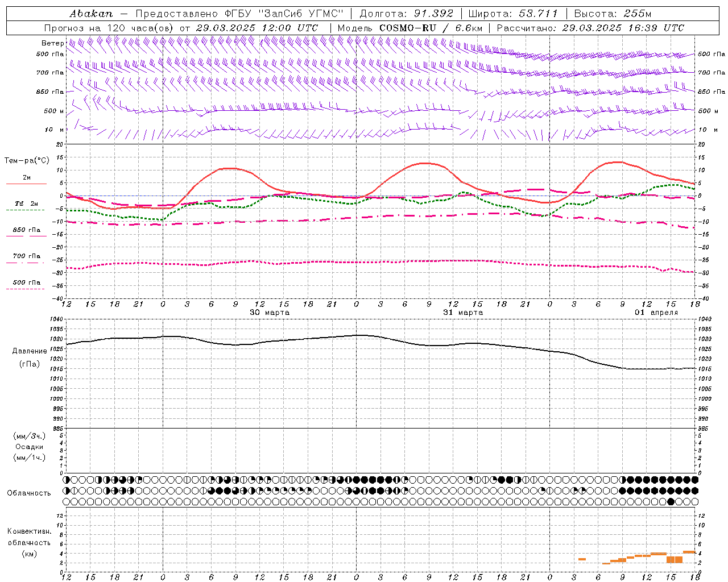The height and width of the screenshot is (582, 728).
Task: Click the longitude value Долгота: 91.392
Action: (407, 14)
